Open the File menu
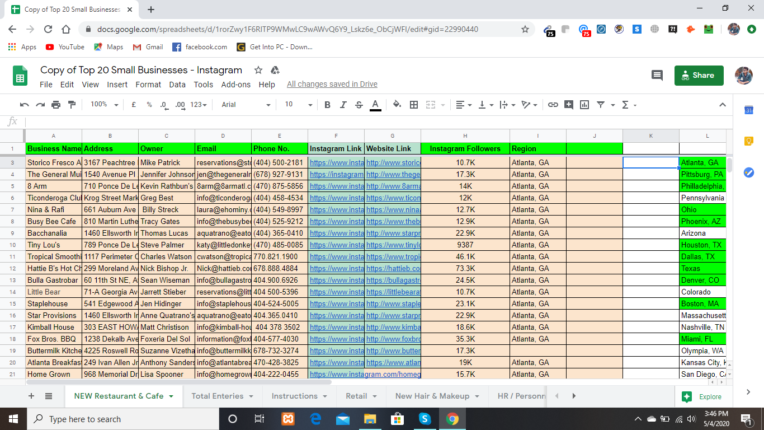 46,84
